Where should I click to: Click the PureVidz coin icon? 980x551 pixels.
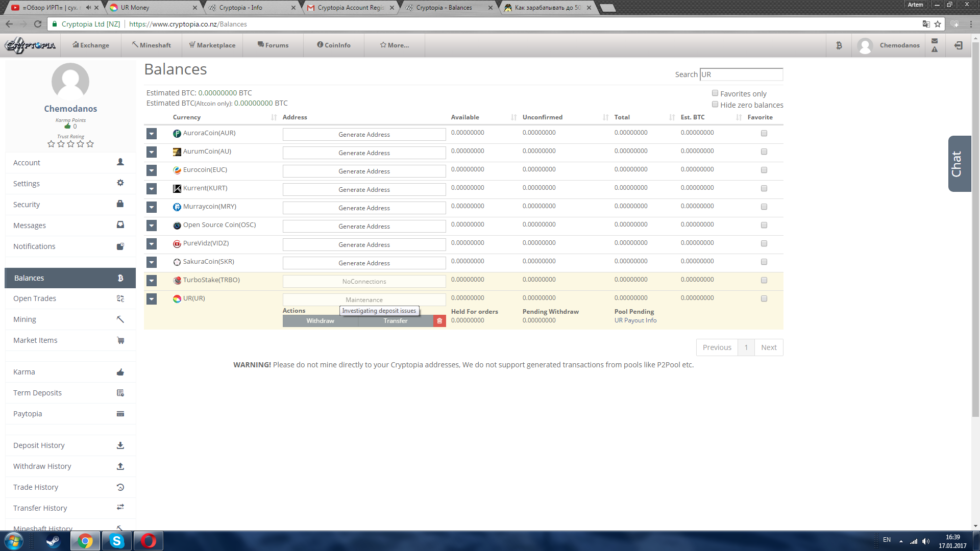tap(177, 244)
